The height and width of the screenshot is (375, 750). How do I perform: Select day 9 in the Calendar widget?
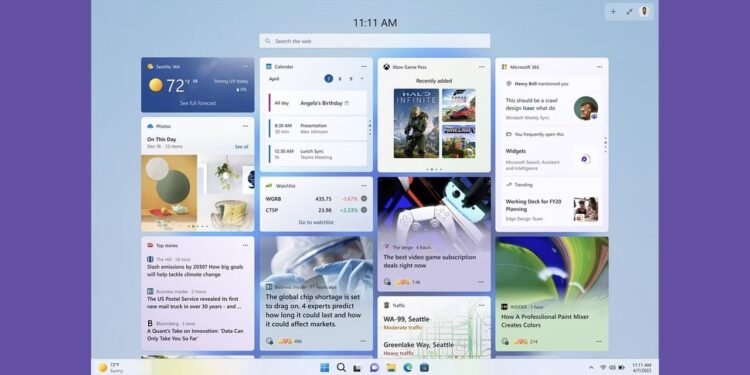tap(351, 78)
